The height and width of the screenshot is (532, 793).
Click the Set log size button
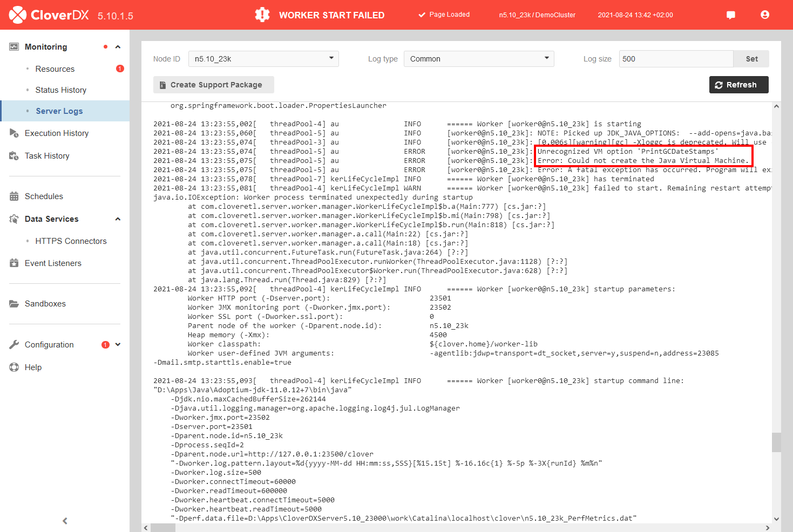(751, 59)
